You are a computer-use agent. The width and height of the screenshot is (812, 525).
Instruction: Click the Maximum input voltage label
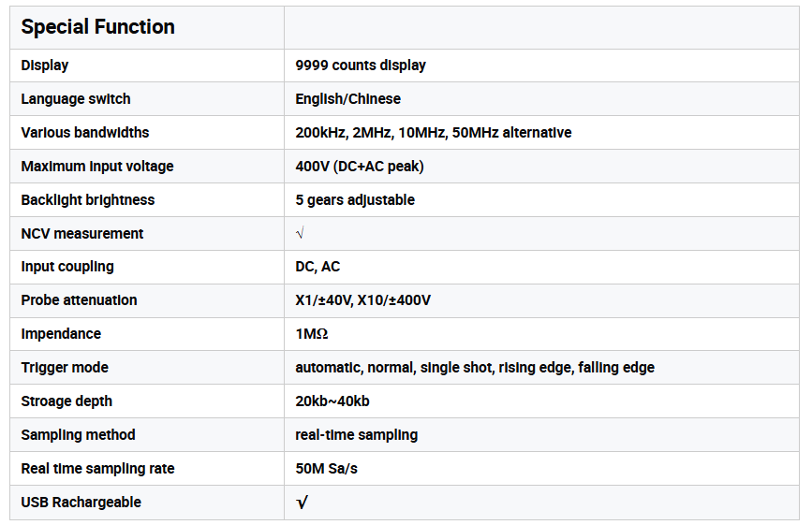[x=97, y=167]
